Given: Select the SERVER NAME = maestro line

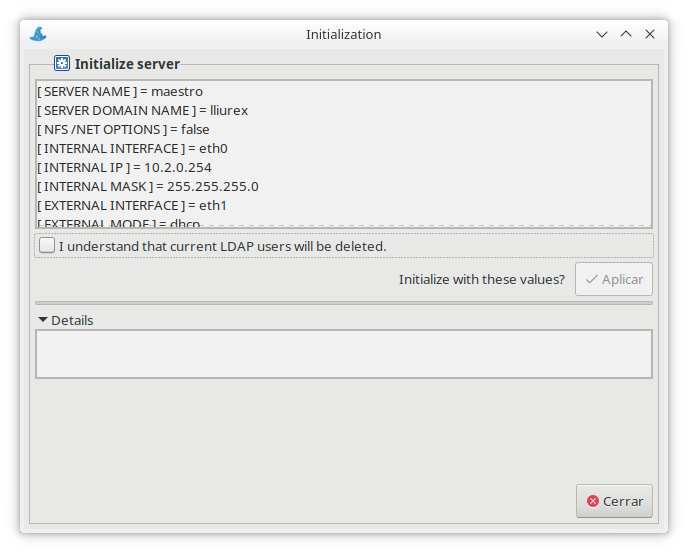Looking at the screenshot, I should click(x=120, y=91).
